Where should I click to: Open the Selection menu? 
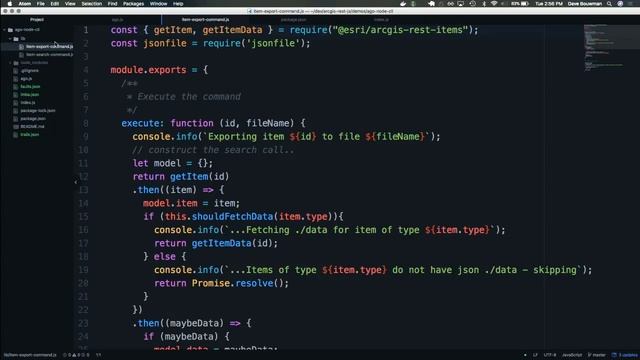(91, 4)
